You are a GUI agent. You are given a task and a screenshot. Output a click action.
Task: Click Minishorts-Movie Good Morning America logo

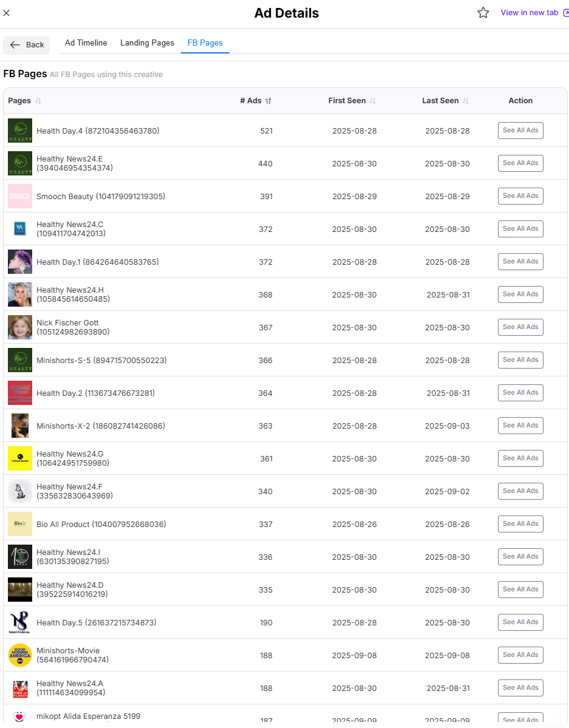click(20, 655)
